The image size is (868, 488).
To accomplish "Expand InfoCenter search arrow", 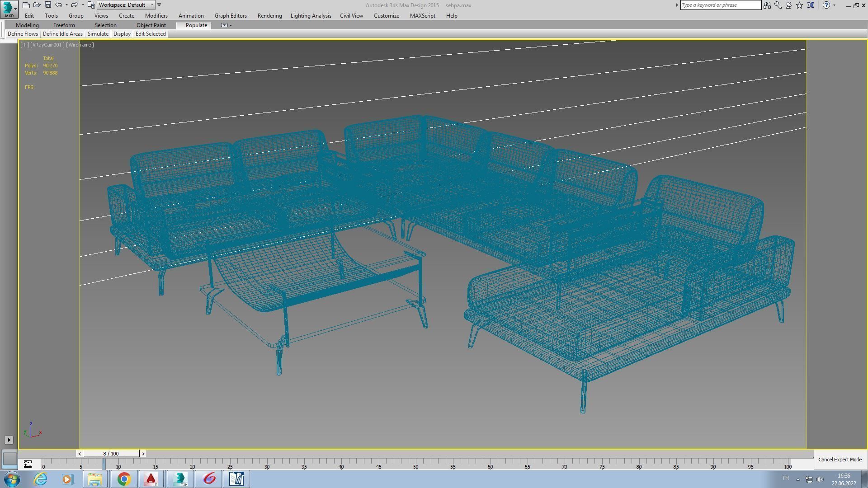I will (x=677, y=5).
